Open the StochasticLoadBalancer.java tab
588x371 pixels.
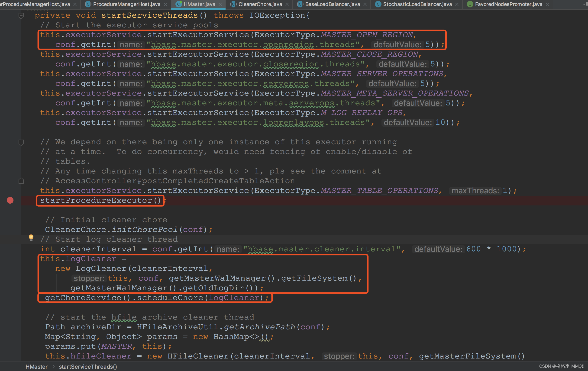417,4
